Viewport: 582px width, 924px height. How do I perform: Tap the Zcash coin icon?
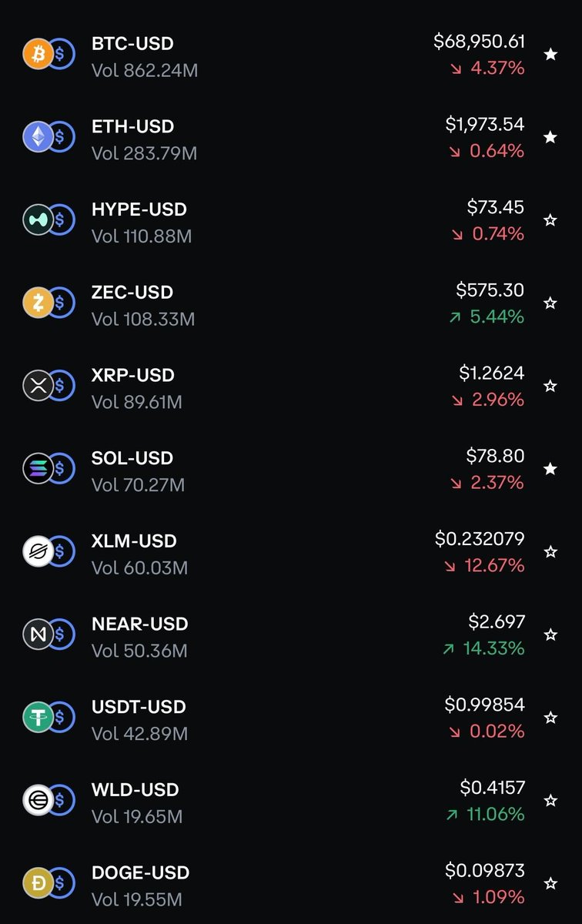[x=38, y=303]
